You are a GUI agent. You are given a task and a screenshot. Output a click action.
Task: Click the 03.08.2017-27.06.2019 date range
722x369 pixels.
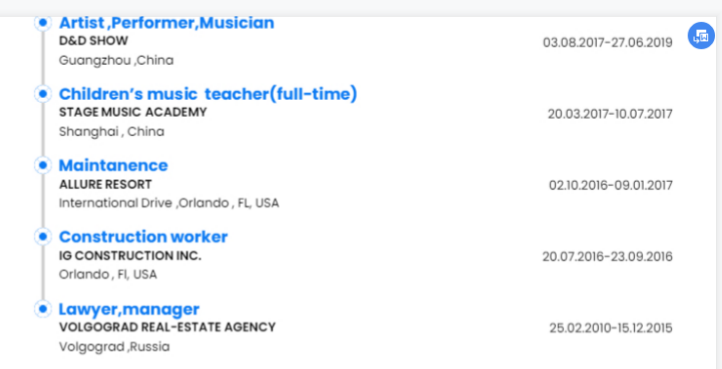coord(607,42)
